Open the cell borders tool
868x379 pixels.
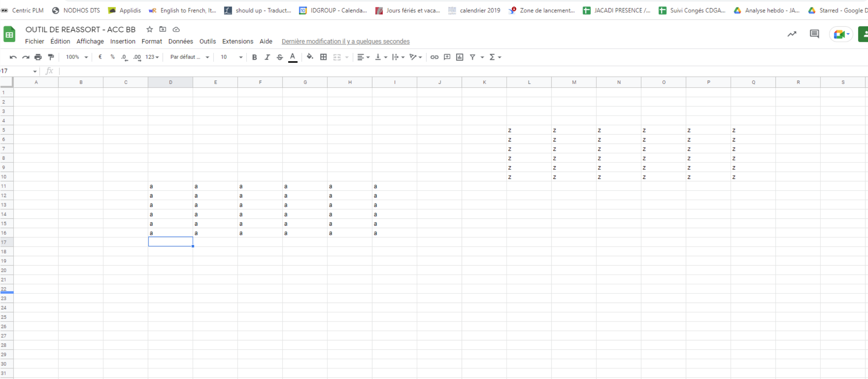[x=323, y=57]
